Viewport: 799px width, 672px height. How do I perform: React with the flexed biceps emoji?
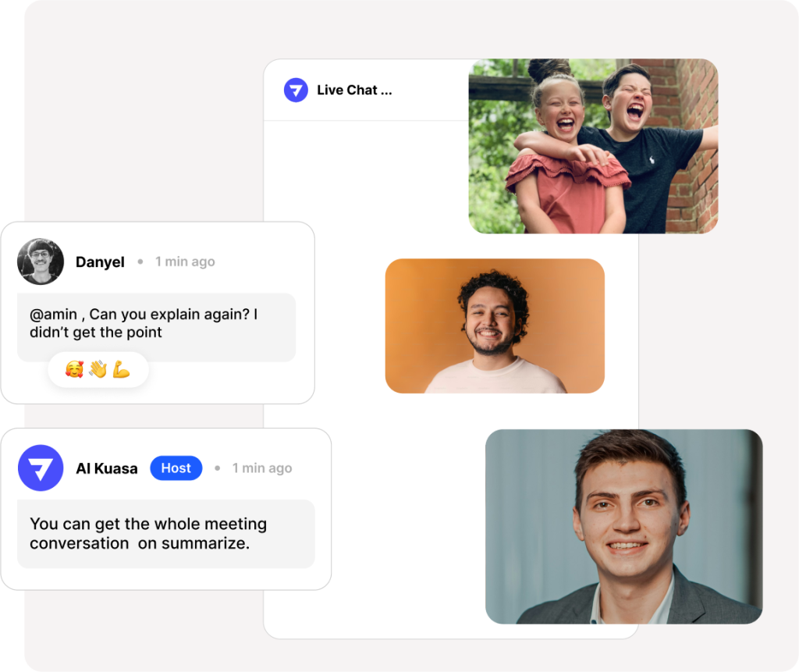pyautogui.click(x=121, y=369)
